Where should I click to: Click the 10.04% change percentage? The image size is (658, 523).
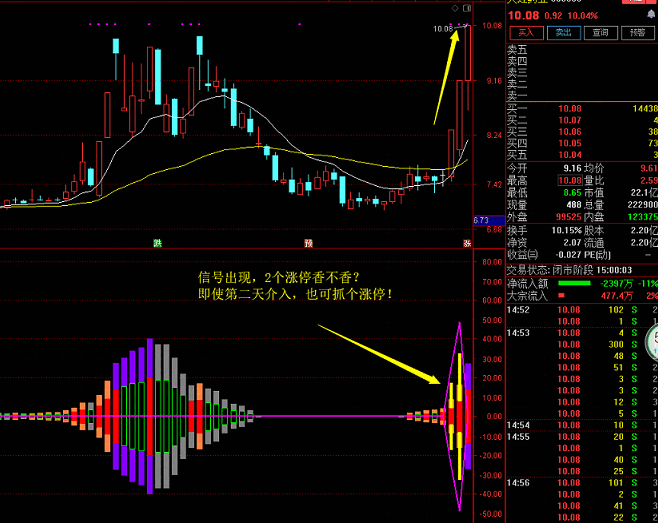pos(582,16)
